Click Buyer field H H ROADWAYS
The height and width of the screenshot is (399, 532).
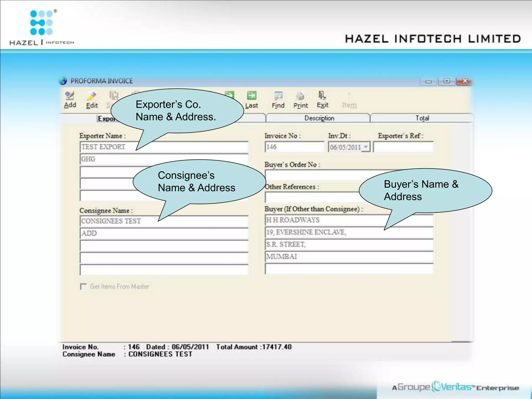click(x=349, y=220)
